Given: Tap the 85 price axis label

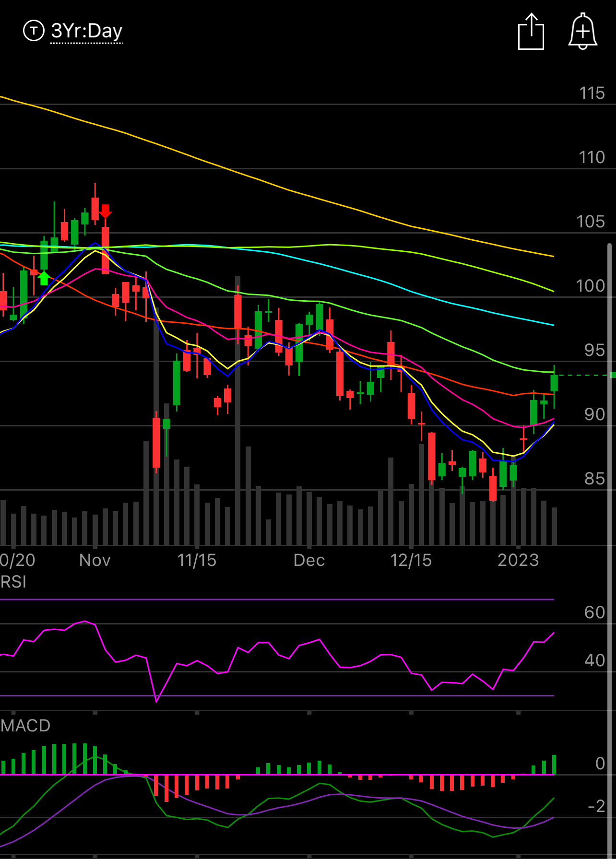Looking at the screenshot, I should (594, 479).
